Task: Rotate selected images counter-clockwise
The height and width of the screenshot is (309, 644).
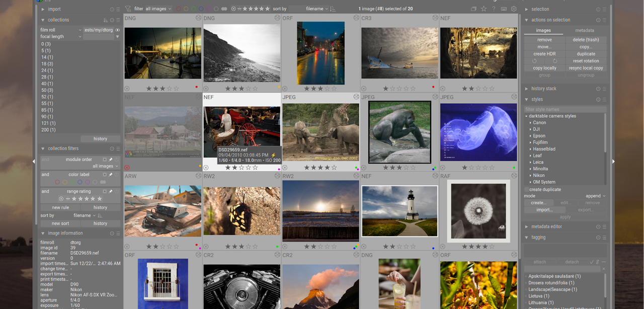Action: tap(535, 61)
